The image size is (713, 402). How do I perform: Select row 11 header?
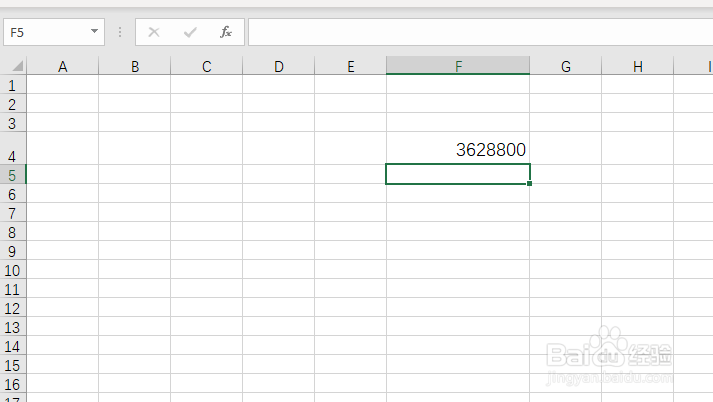13,290
